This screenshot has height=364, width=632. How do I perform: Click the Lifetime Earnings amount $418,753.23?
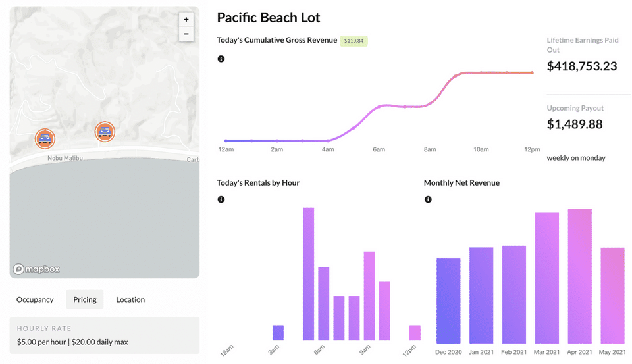582,66
